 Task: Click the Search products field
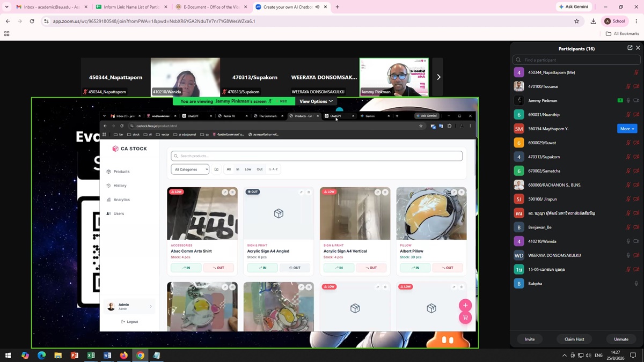317,156
